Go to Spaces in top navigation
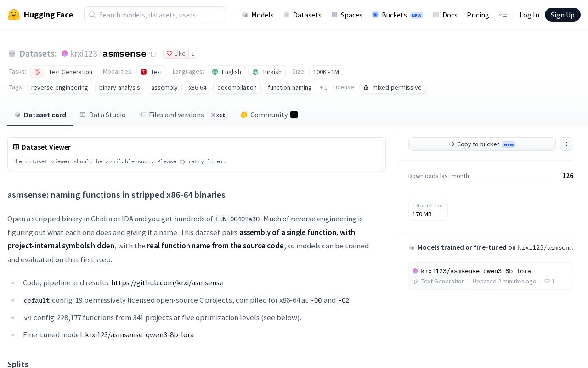Screen dimensions: 588x368 347,15
